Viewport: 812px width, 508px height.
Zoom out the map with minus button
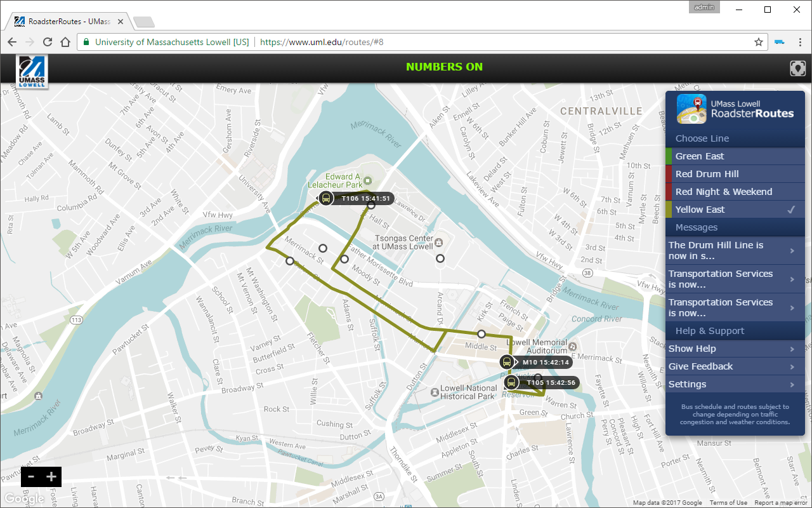click(x=31, y=477)
